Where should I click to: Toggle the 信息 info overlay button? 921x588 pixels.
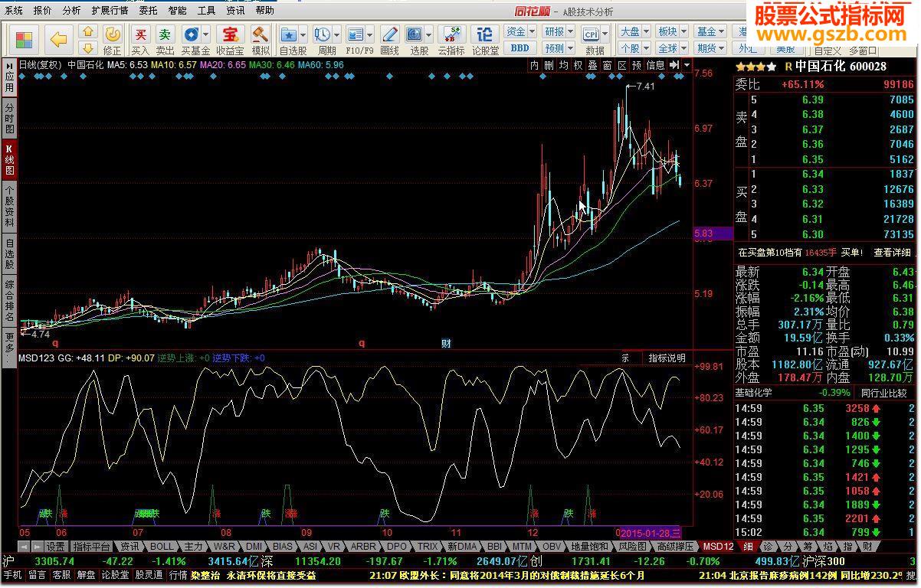(x=656, y=66)
